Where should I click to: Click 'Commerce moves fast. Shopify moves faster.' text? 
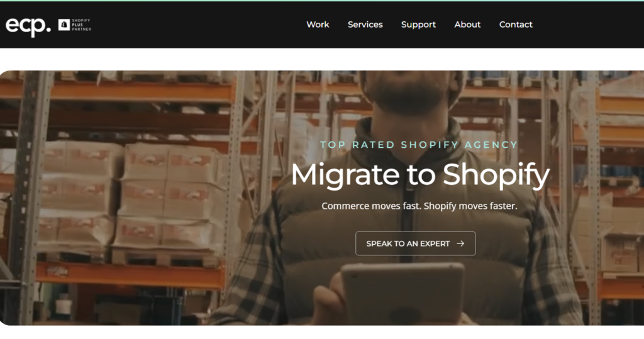[419, 206]
